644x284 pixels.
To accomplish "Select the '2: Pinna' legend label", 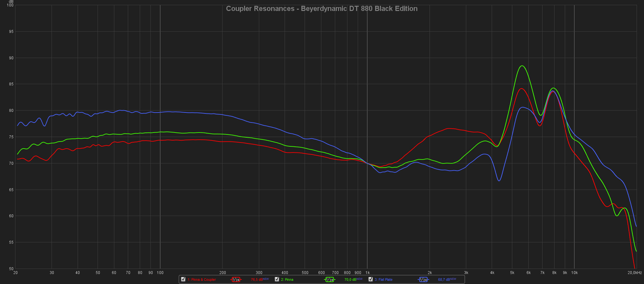I will coord(287,279).
